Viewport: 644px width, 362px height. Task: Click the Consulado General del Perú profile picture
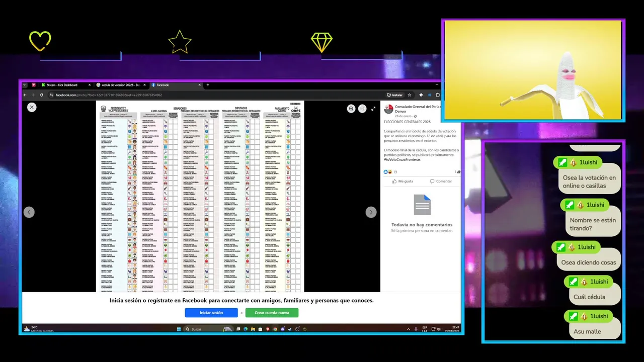point(388,109)
